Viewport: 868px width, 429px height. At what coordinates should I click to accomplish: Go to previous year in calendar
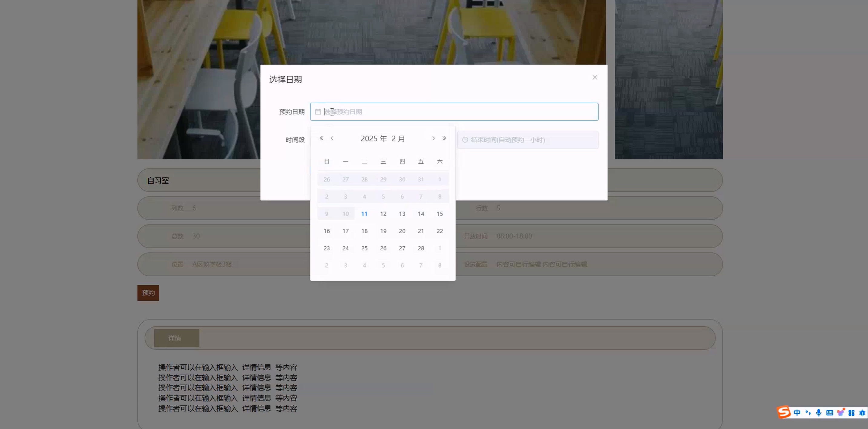321,138
